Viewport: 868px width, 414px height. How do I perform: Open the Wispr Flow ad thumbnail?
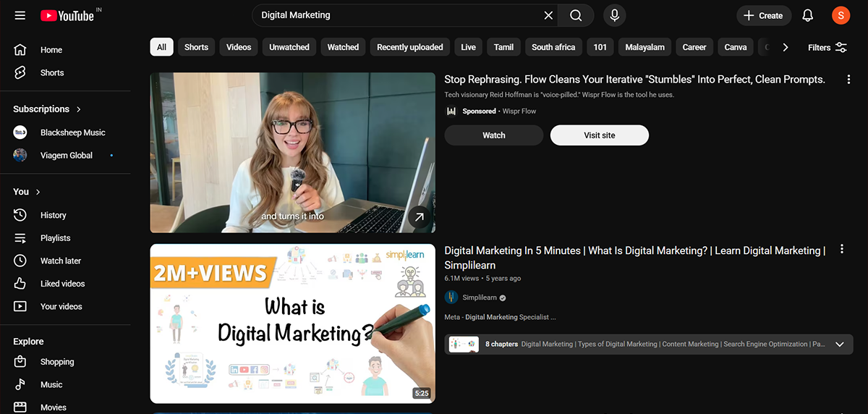coord(293,153)
